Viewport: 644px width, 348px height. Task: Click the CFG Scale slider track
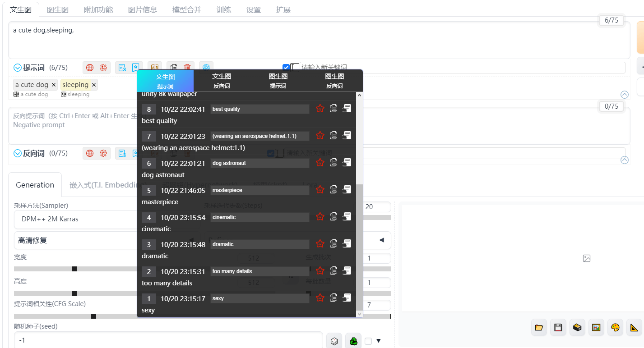pyautogui.click(x=76, y=316)
